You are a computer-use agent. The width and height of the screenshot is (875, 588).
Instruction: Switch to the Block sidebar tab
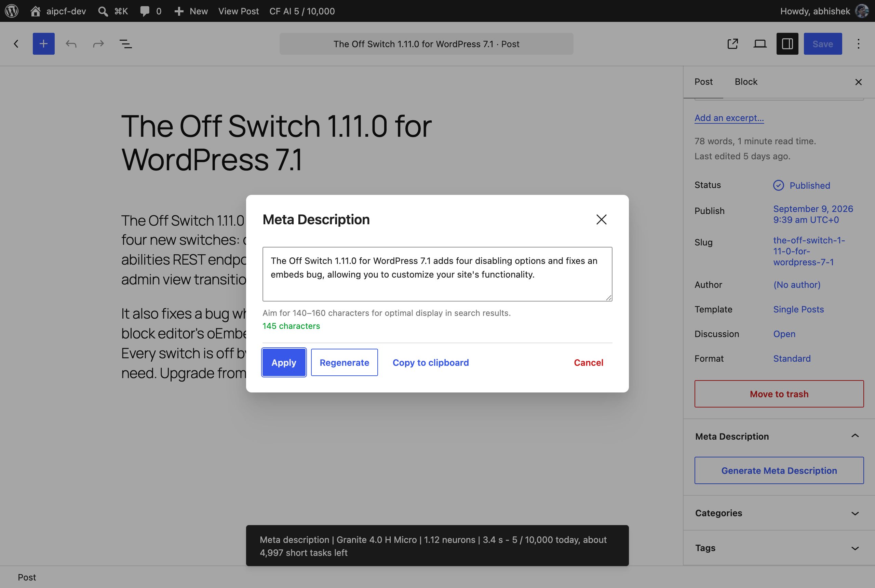coord(746,82)
